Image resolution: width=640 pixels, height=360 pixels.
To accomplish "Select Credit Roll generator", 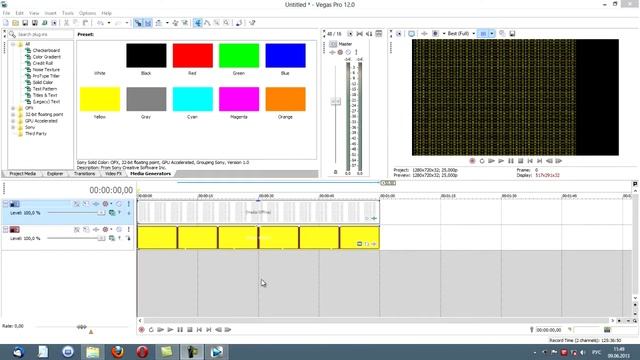I will (43, 63).
